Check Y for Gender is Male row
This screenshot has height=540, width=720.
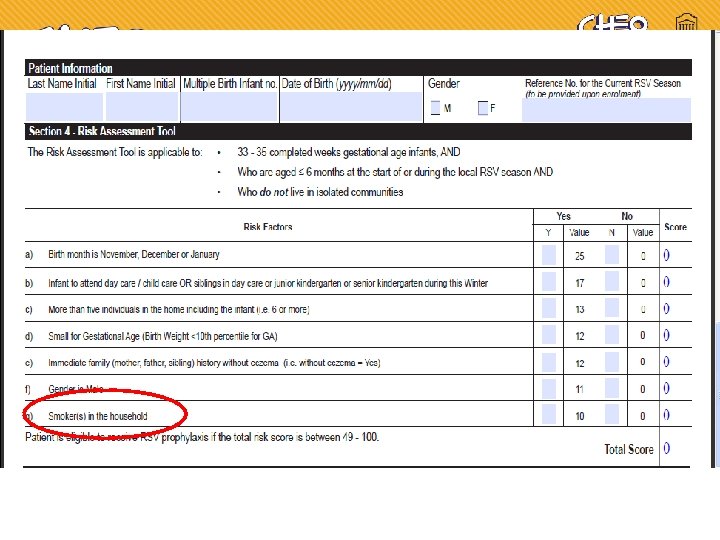[x=549, y=388]
